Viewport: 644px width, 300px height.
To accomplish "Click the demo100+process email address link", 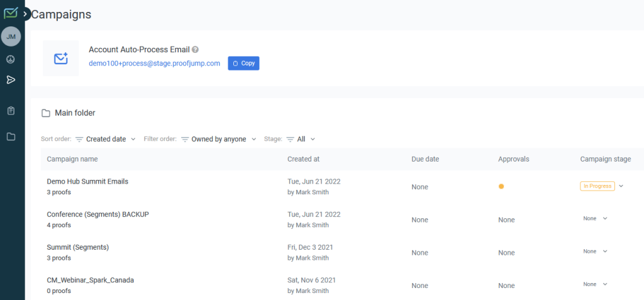I will click(x=155, y=64).
